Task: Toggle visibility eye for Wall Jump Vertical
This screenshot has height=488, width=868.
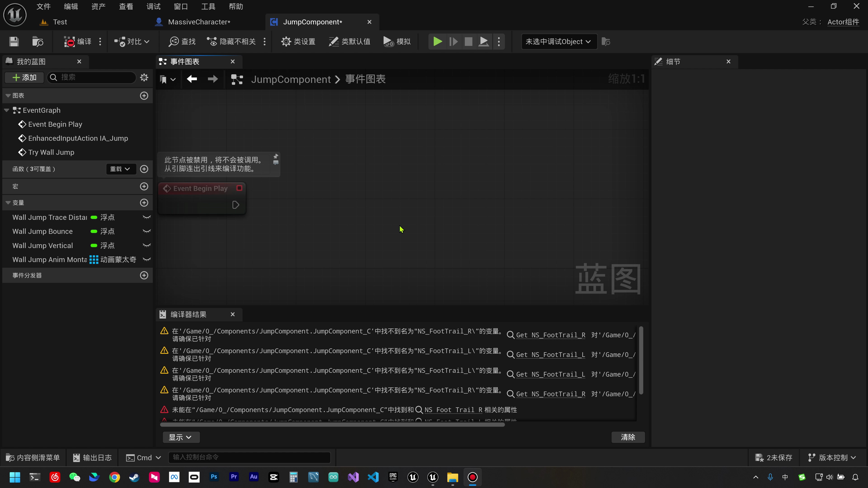Action: point(146,246)
